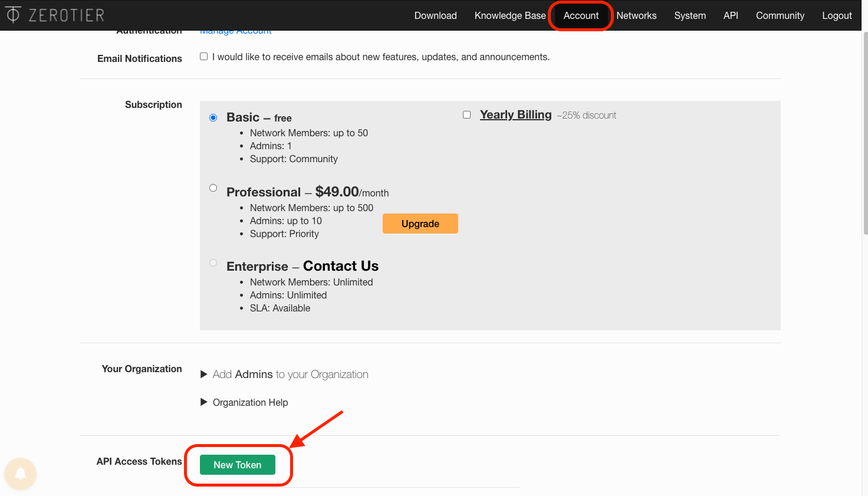Screen dimensions: 868x496
Task: Navigate to Networks
Action: tap(636, 15)
